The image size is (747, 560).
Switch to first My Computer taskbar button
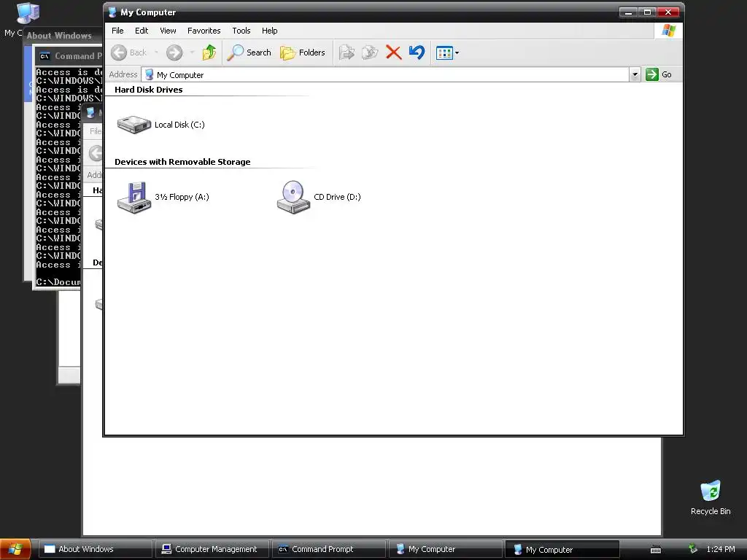pos(445,549)
